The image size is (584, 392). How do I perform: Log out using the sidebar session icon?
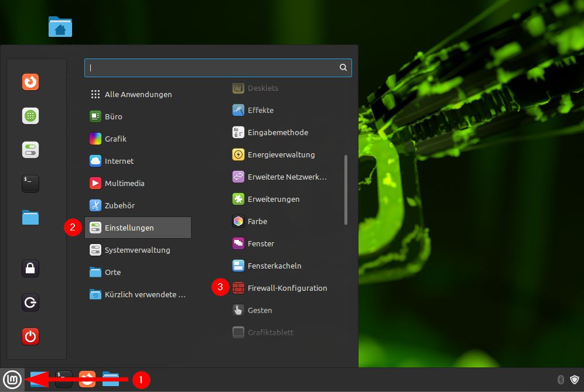[x=30, y=302]
